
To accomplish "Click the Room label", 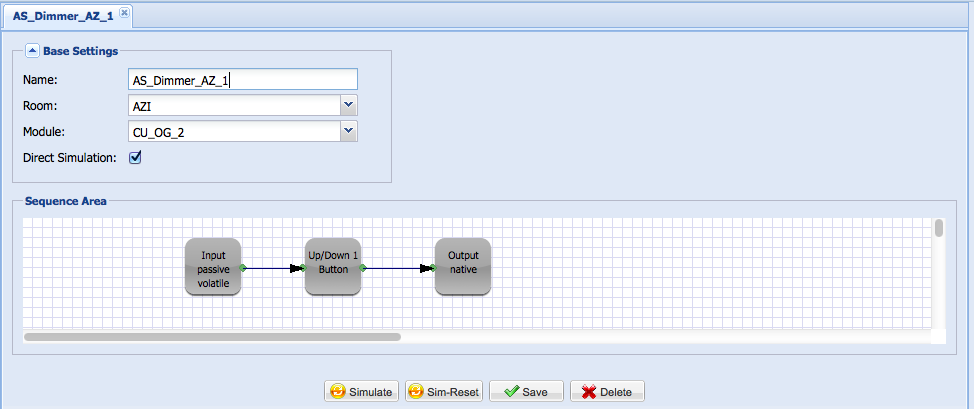I will 40,106.
